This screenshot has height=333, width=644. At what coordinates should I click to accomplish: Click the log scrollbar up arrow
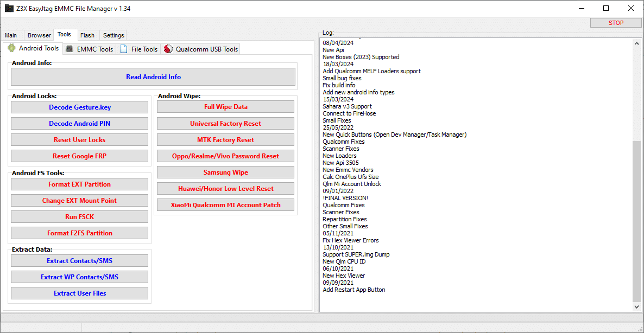[637, 43]
